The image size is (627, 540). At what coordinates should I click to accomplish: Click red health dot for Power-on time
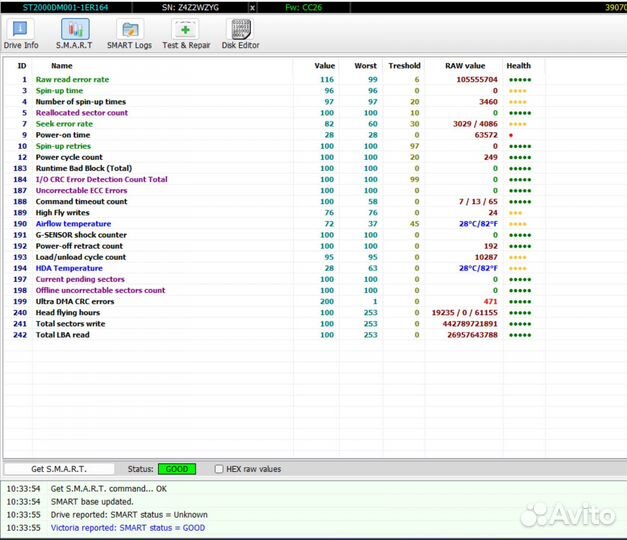511,135
